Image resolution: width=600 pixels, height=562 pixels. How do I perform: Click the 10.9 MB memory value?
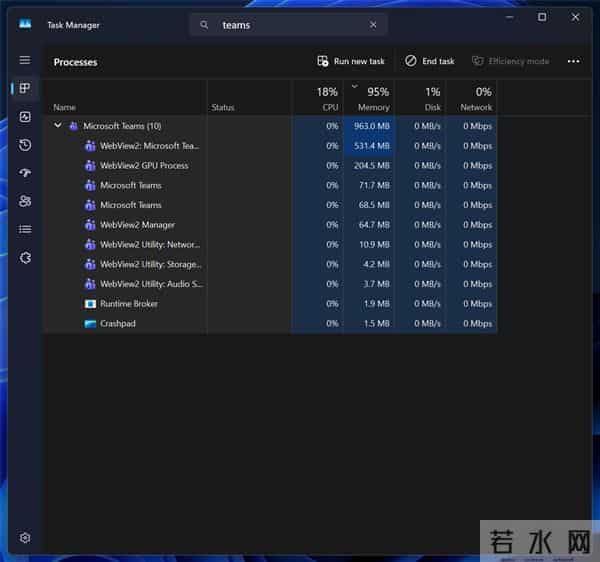tap(374, 244)
